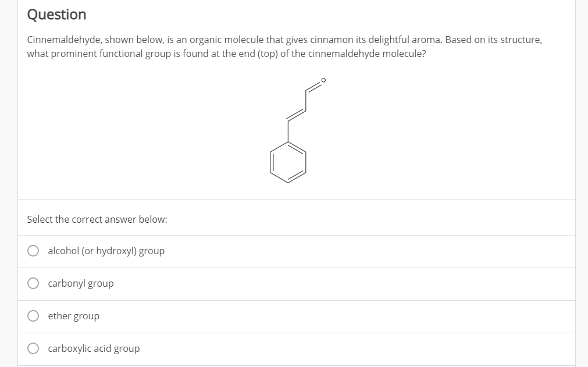The height and width of the screenshot is (367, 588).
Task: Click the second line of the question text
Action: (x=227, y=54)
